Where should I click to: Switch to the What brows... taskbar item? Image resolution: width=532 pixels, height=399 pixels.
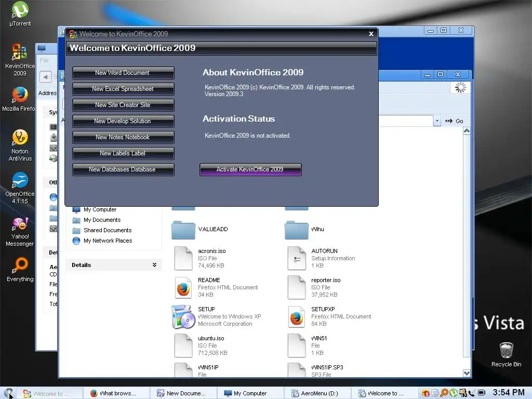(115, 393)
